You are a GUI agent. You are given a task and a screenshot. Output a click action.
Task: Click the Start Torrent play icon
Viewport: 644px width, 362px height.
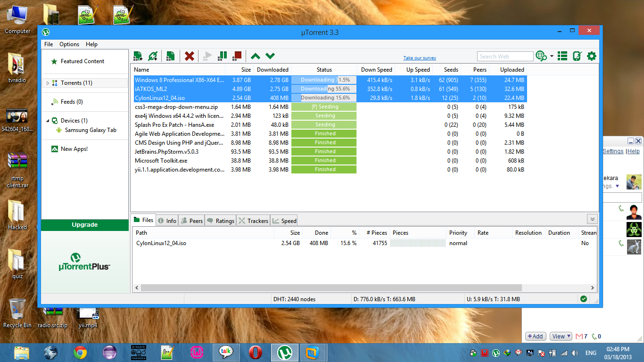click(x=207, y=57)
